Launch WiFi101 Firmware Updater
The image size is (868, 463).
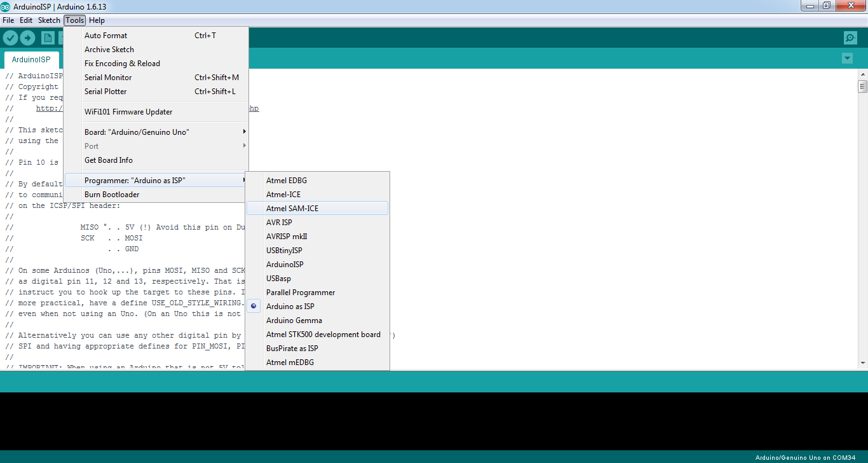click(156, 112)
